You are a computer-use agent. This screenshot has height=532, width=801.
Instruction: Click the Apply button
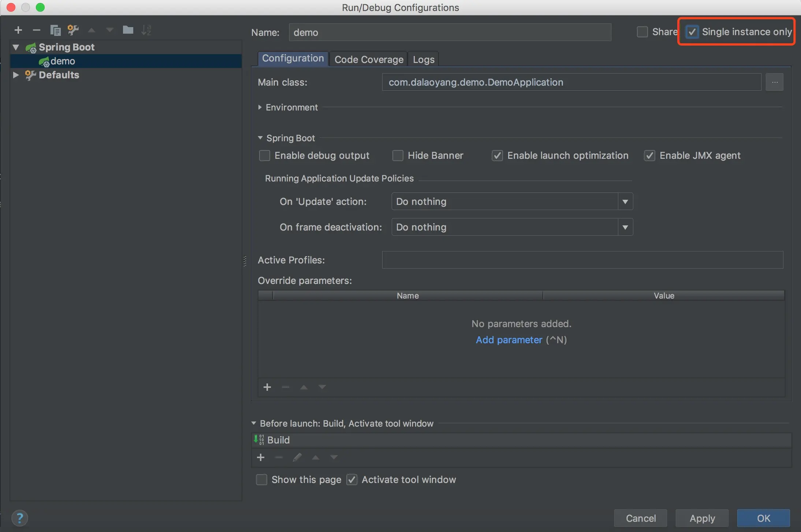(702, 518)
